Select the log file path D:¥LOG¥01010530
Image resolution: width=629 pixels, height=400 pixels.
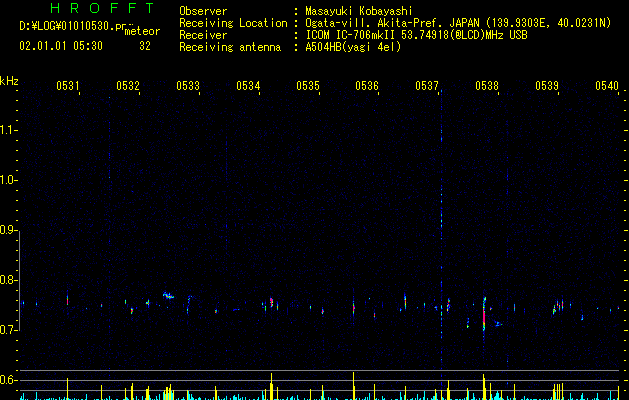click(x=77, y=26)
